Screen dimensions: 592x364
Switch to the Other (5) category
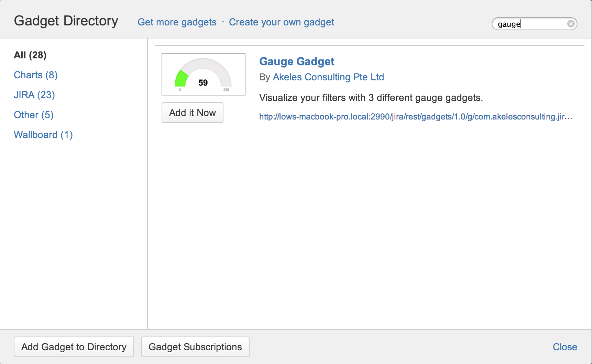tap(33, 115)
